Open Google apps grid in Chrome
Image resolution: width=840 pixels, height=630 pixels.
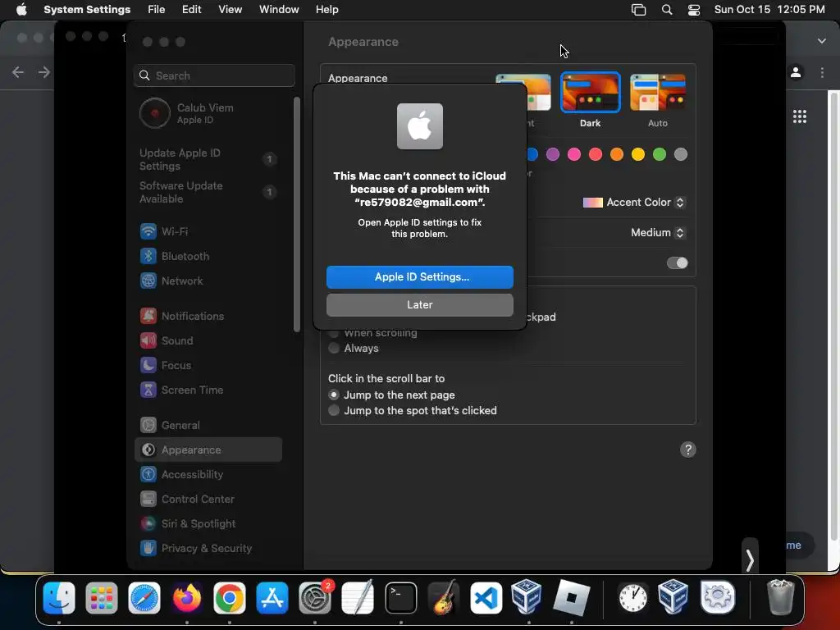point(799,116)
